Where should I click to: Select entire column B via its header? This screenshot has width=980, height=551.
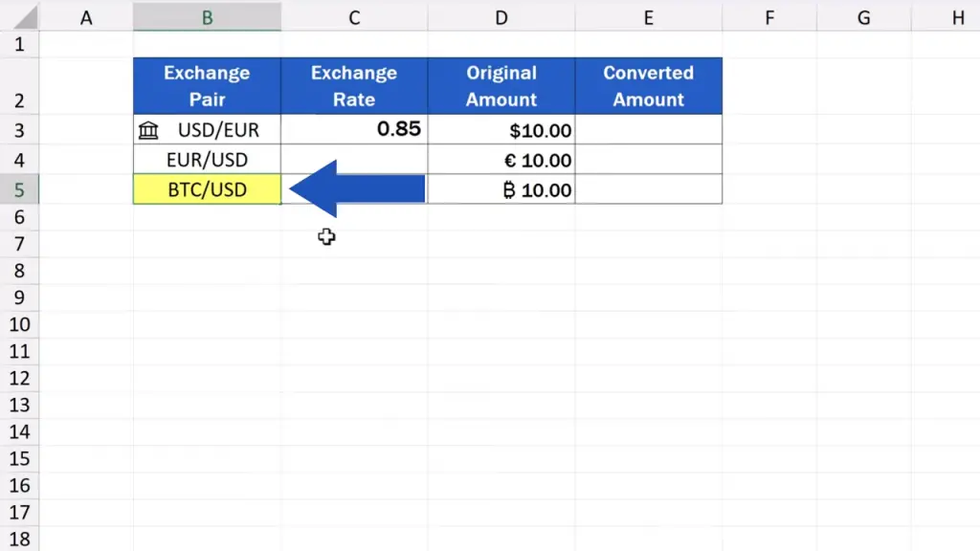tap(207, 17)
